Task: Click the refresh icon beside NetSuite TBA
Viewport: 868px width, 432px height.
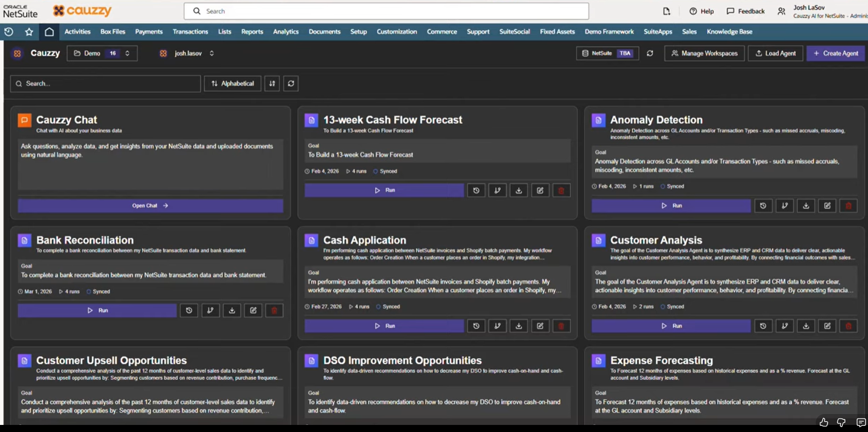Action: tap(650, 53)
